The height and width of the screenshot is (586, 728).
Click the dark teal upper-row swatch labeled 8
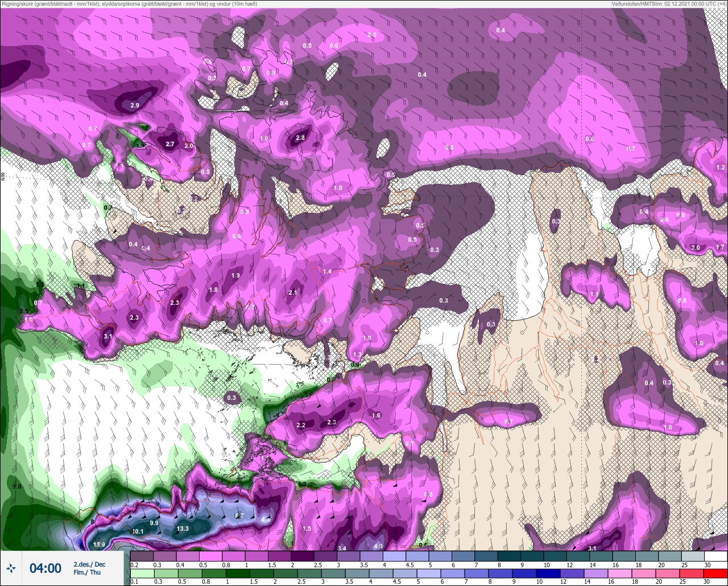[x=509, y=556]
